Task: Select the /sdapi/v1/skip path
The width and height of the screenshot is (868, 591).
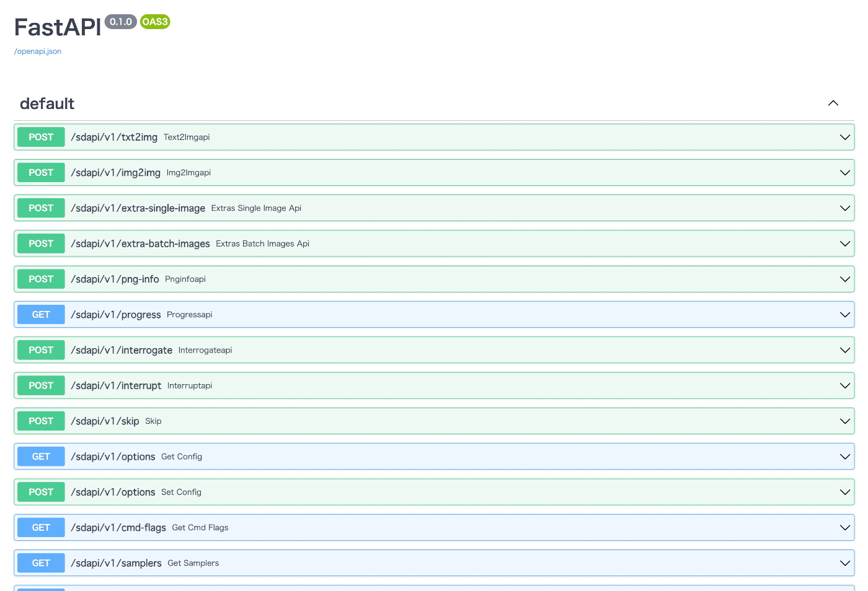Action: click(105, 421)
